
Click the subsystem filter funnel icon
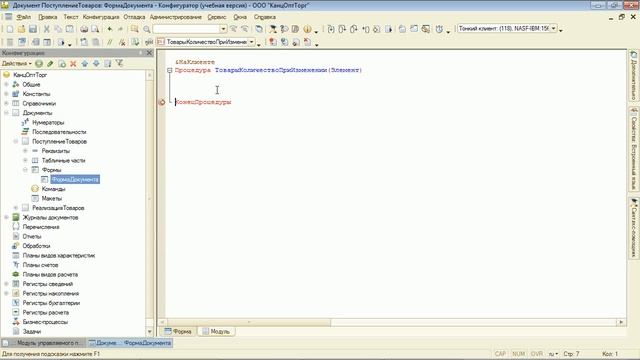pyautogui.click(x=119, y=63)
